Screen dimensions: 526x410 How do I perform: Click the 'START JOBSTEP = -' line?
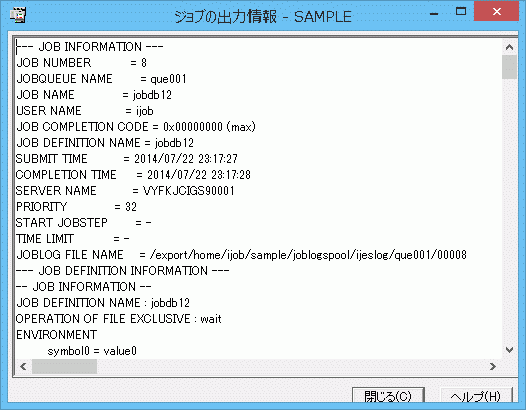pos(84,223)
